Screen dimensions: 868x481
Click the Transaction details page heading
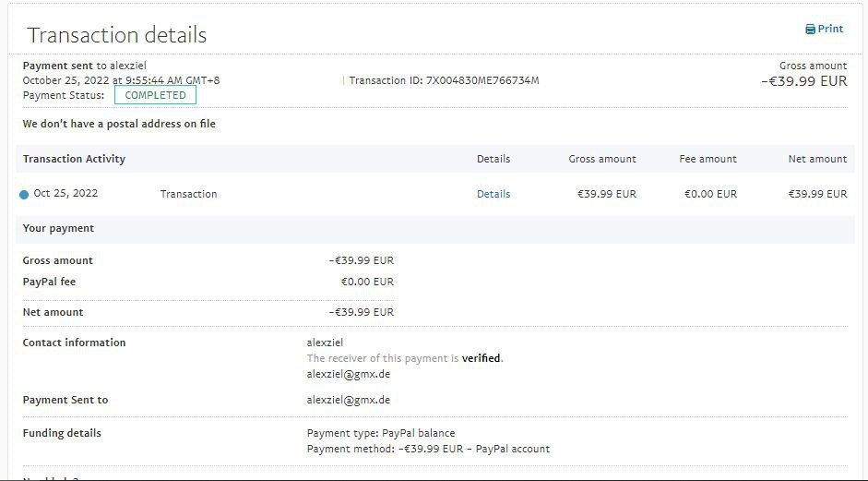117,35
